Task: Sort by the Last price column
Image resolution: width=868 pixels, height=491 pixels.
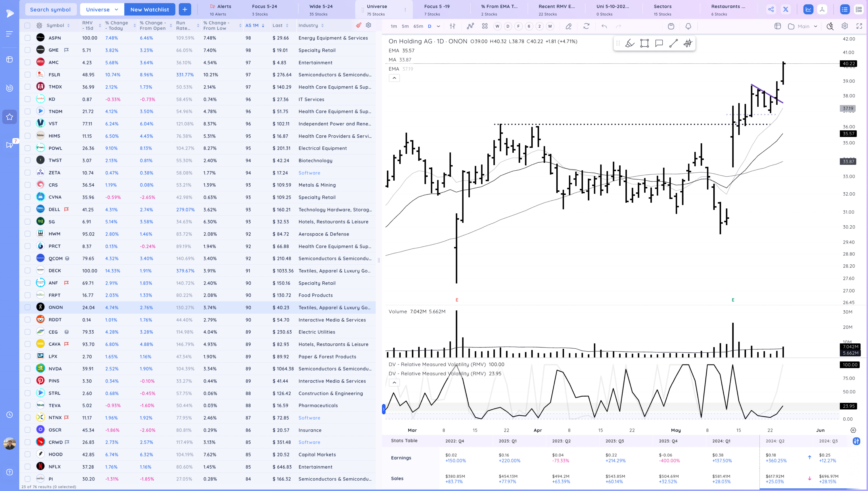Action: point(280,25)
